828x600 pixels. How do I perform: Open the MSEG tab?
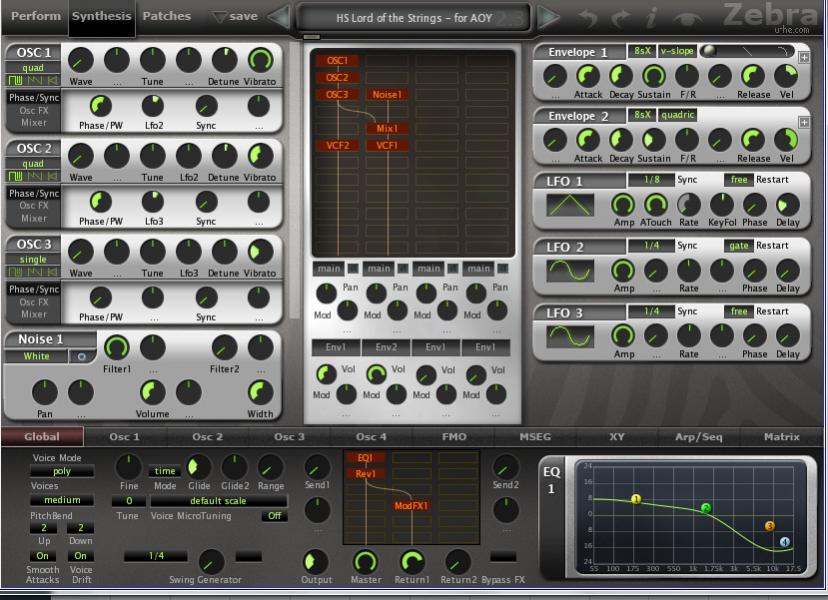point(535,437)
